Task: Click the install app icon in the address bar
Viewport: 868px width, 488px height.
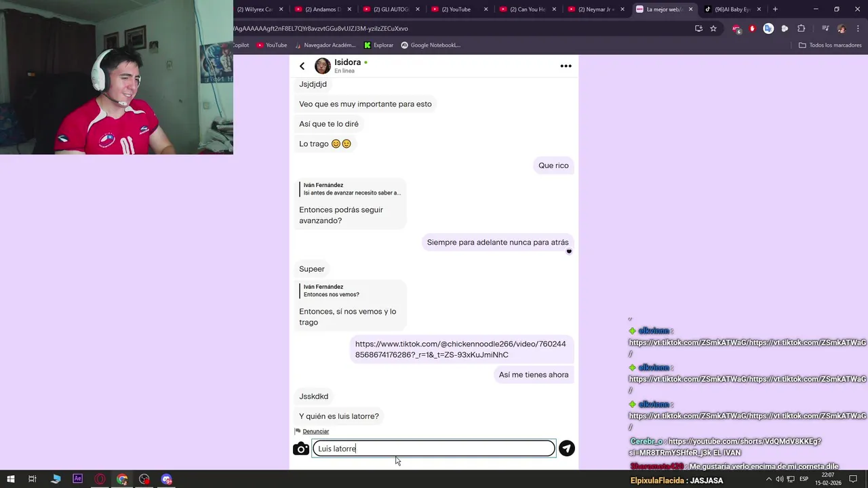Action: click(698, 28)
